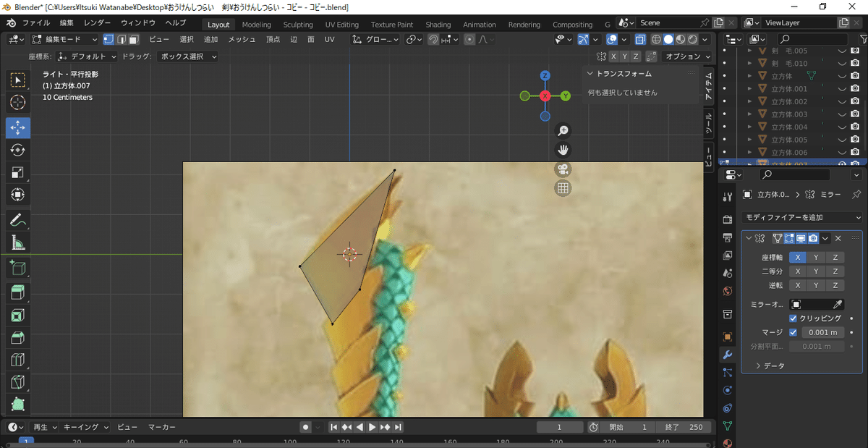Click the マージ 0.001 m distance field

[823, 332]
